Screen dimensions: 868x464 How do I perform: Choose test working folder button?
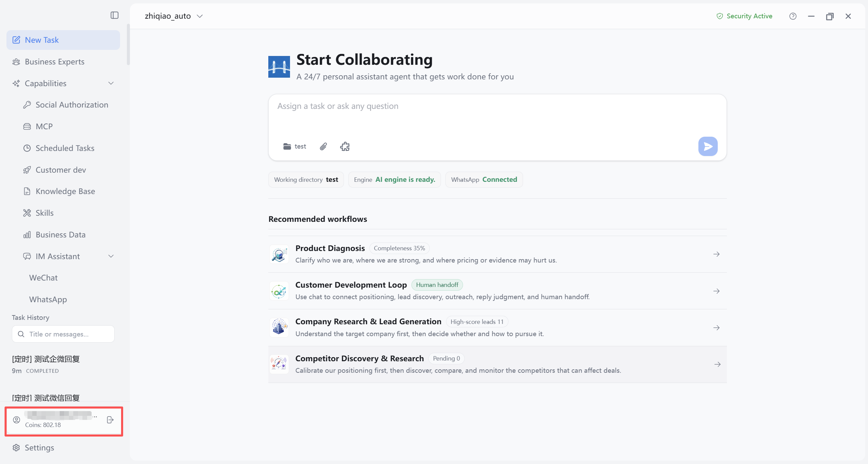point(294,146)
